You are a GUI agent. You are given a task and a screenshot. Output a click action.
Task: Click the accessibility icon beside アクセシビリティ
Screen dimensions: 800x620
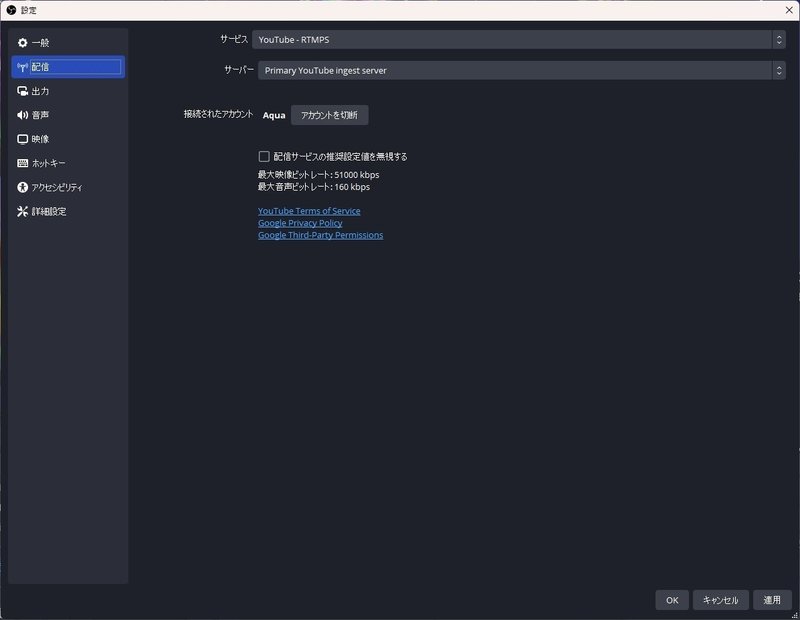[22, 187]
